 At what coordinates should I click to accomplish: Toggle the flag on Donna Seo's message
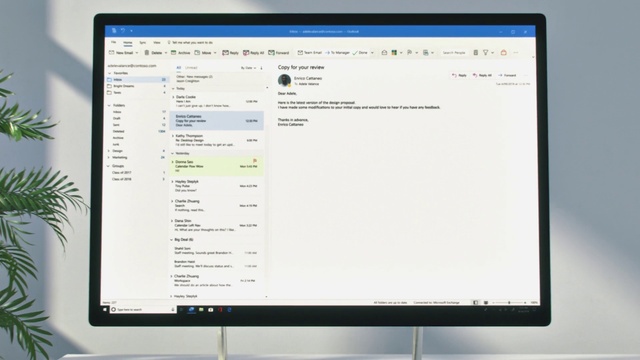coord(255,161)
